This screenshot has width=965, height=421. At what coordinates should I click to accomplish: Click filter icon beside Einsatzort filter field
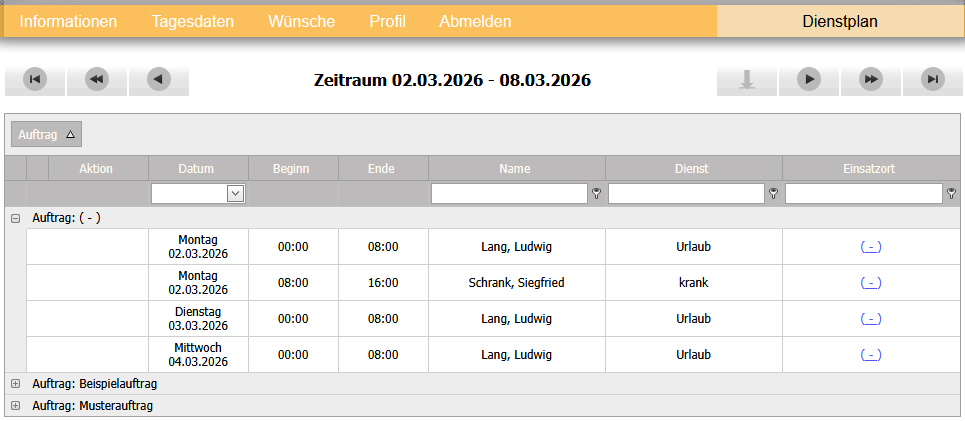pyautogui.click(x=951, y=194)
